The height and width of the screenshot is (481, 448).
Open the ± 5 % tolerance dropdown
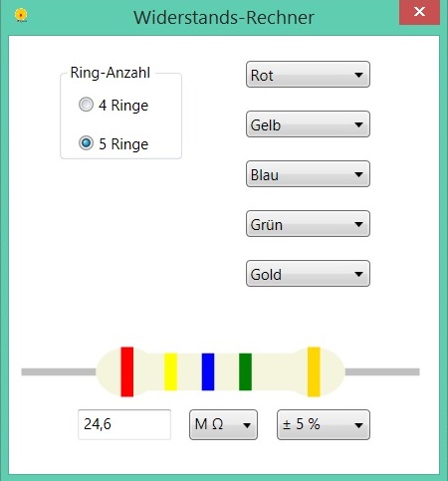click(324, 424)
